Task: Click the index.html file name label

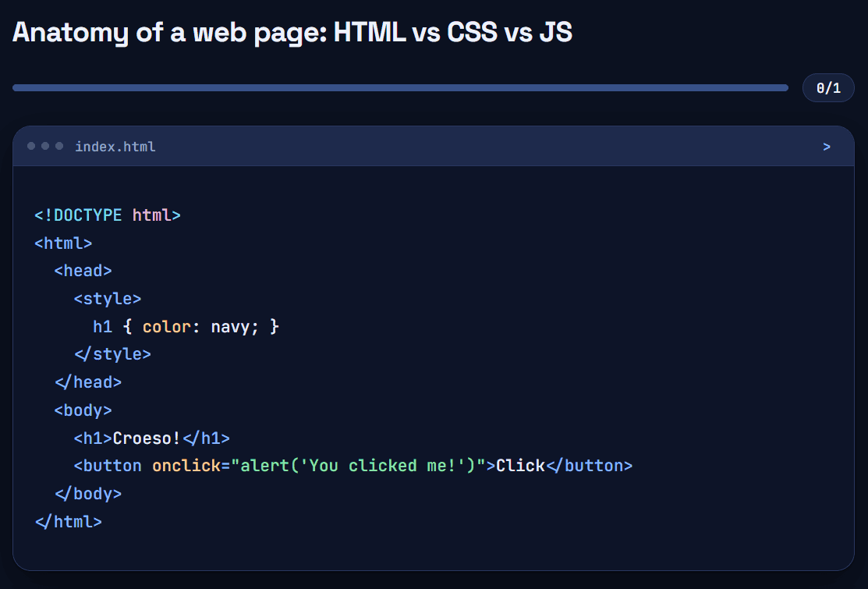Action: 115,147
